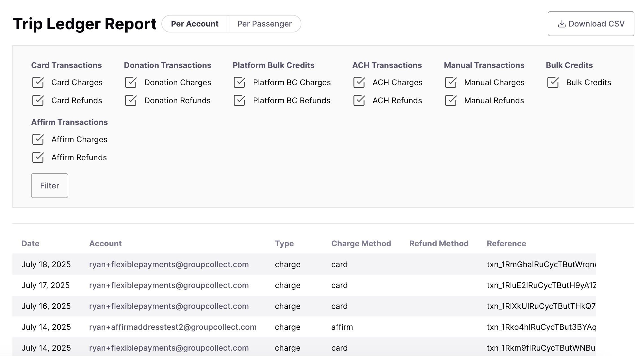This screenshot has height=356, width=644.
Task: Toggle the Manual Refunds checkbox
Action: (451, 100)
